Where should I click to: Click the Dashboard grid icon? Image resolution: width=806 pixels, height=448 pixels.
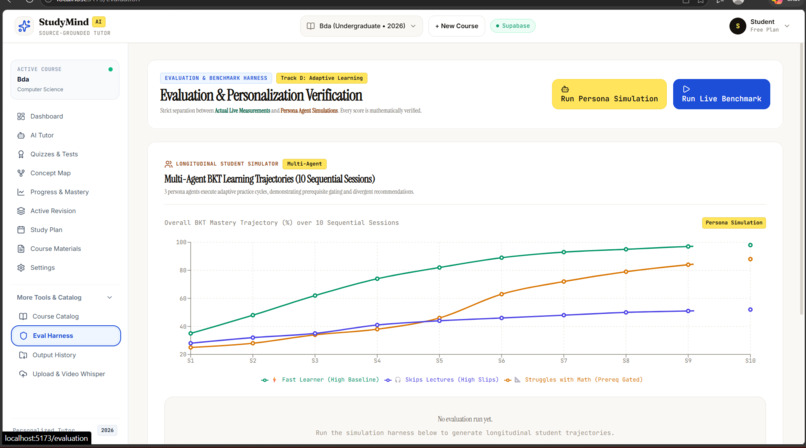pyautogui.click(x=21, y=116)
